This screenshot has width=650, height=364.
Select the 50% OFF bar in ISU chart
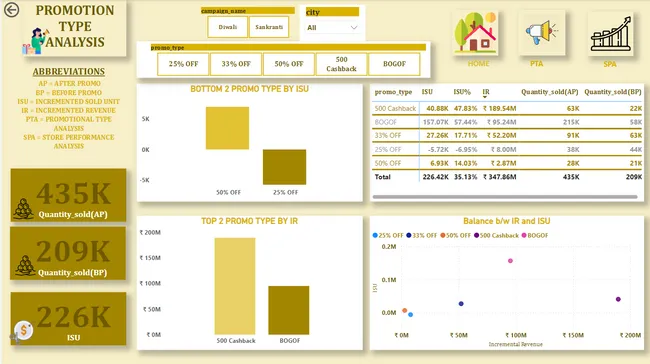coord(228,128)
